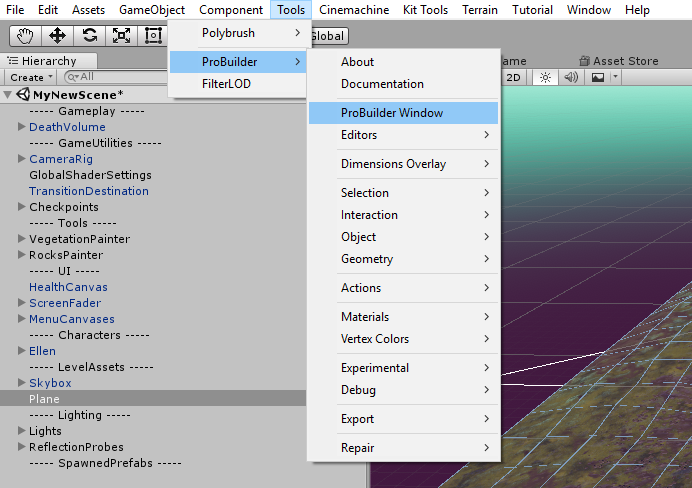Viewport: 692px width, 488px height.
Task: Open the Create dropdown in Hierarchy
Action: [31, 77]
